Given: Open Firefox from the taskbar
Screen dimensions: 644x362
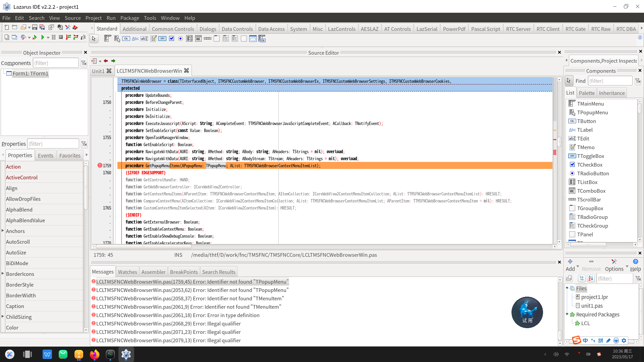Looking at the screenshot, I should coord(95,354).
